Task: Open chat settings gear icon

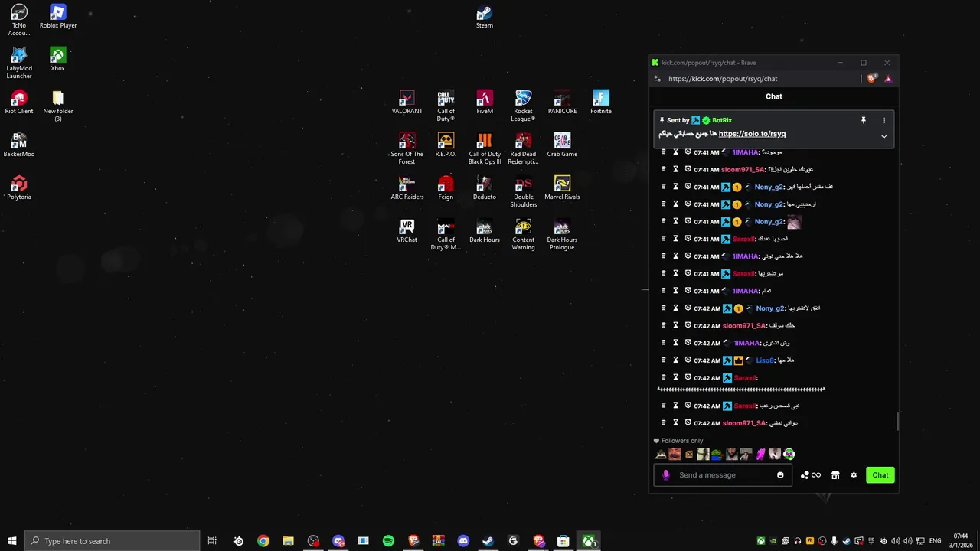Action: [854, 475]
